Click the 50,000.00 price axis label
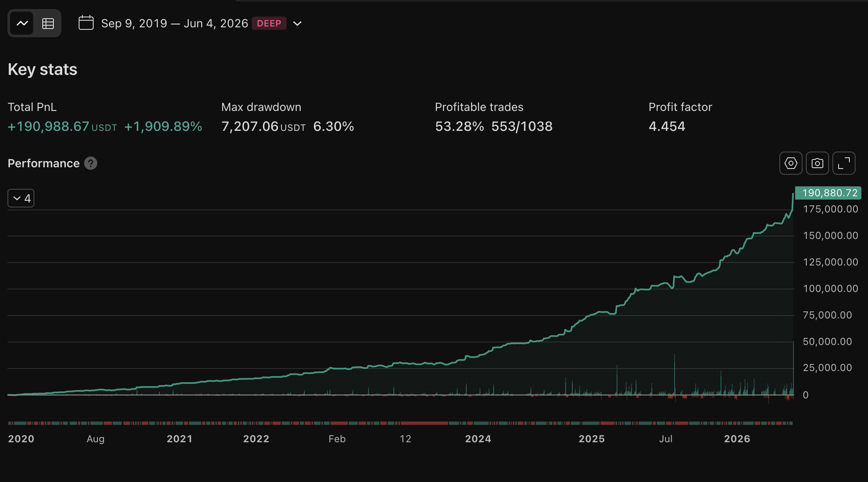868x482 pixels. [827, 342]
